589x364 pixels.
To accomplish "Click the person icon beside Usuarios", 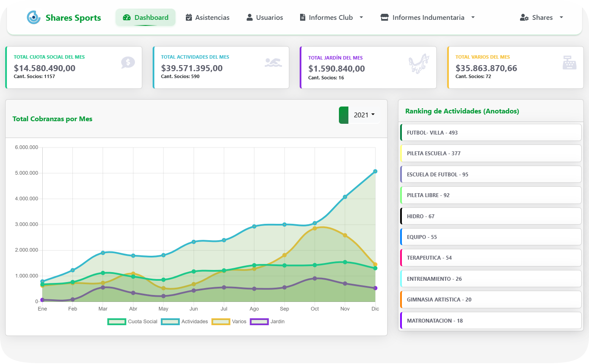I will tap(250, 18).
